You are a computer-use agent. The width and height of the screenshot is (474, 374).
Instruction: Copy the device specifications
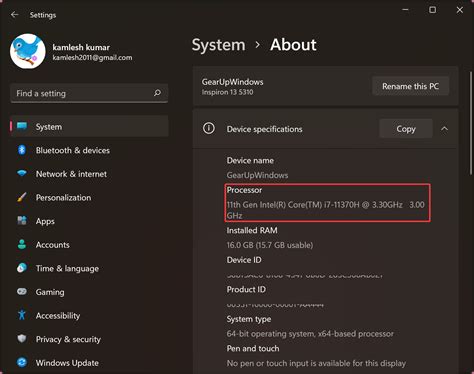pos(406,129)
